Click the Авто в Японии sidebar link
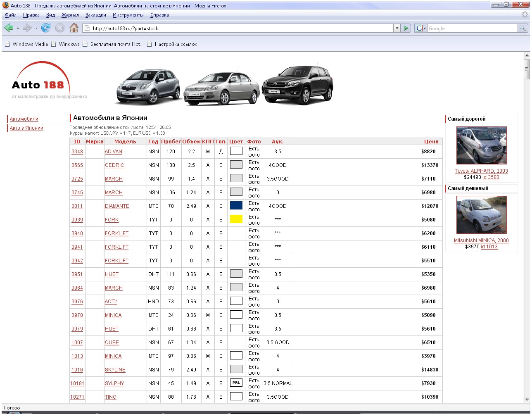Viewport: 532px width, 414px height. point(26,128)
